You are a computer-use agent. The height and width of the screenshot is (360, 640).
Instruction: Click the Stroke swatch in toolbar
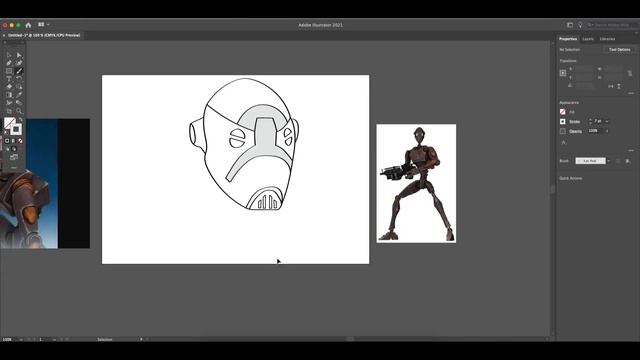point(16,129)
